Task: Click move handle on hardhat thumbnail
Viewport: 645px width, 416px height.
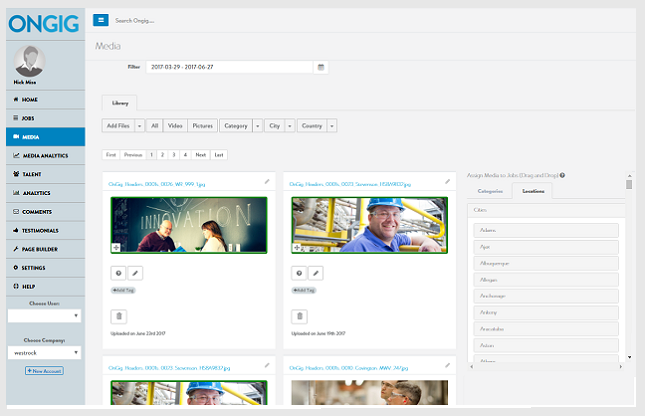Action: [297, 247]
